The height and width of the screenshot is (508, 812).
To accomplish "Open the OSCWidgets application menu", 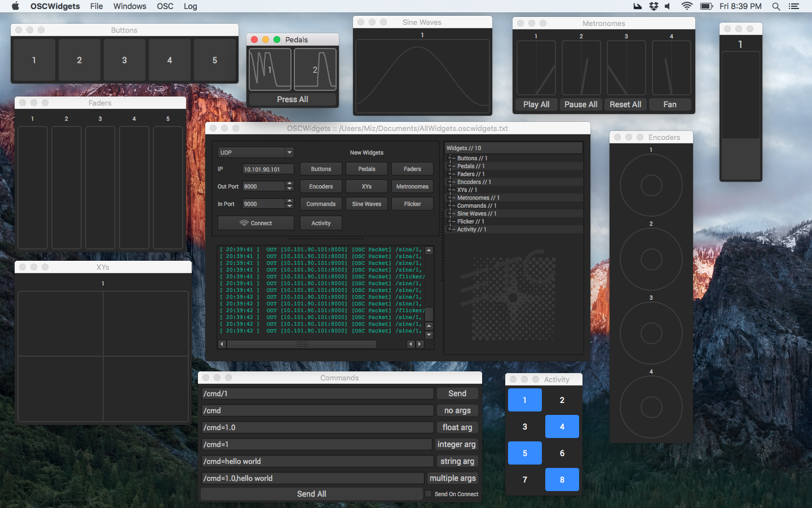I will tap(55, 6).
